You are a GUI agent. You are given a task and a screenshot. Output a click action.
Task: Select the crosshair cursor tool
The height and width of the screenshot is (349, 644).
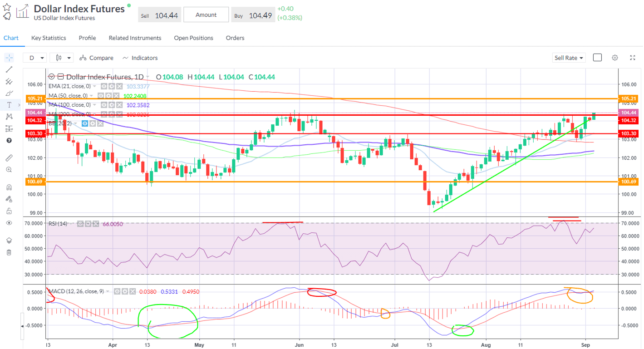pyautogui.click(x=9, y=58)
